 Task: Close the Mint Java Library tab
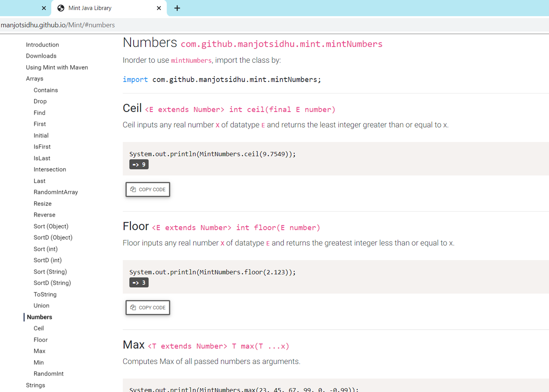coord(159,8)
